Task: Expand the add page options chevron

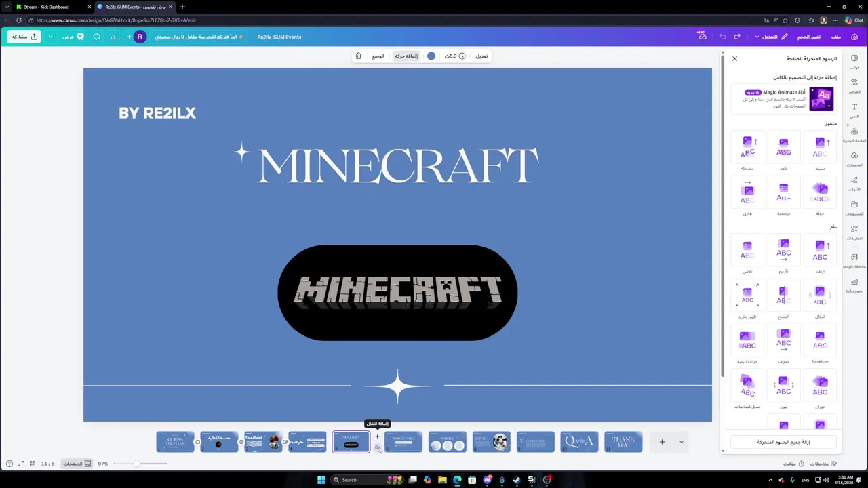Action: point(681,442)
